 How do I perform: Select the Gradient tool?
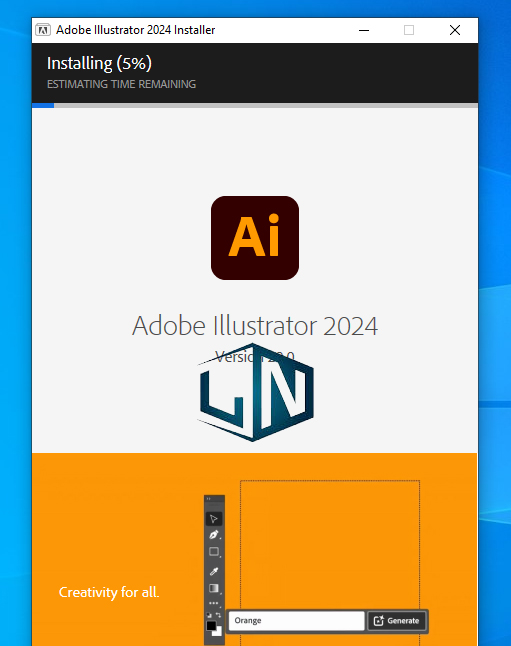point(214,588)
